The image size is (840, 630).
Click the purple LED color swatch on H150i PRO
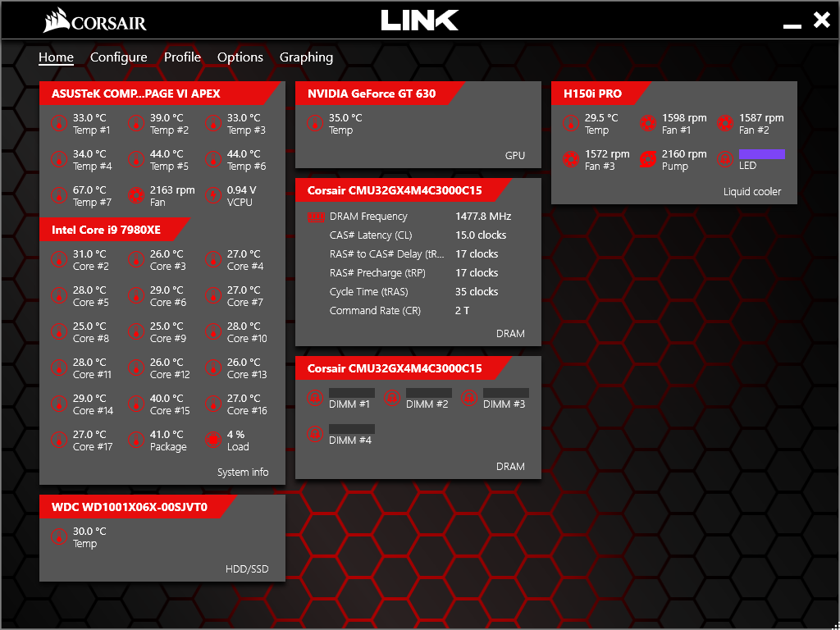pos(762,154)
